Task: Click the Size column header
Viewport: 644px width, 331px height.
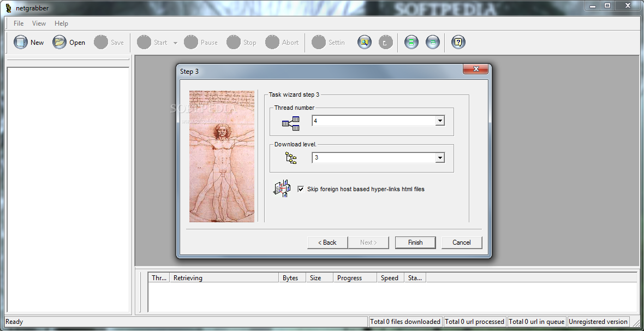Action: click(x=319, y=278)
